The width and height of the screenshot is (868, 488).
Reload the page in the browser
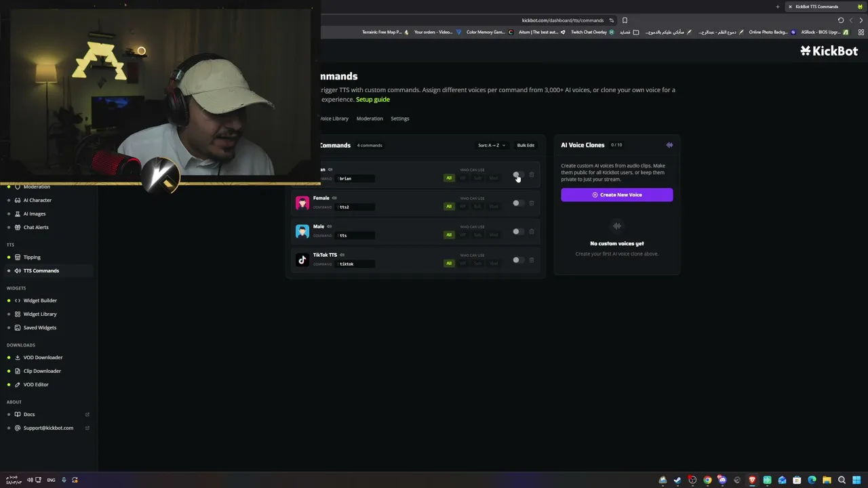(x=841, y=20)
